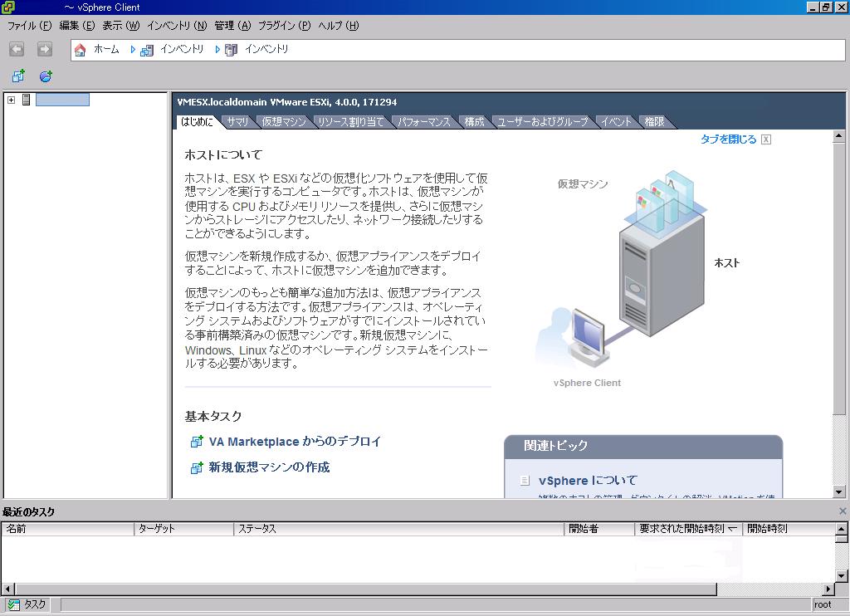Toggle sort on 要求された開始時刻 column
The image size is (850, 616).
tap(688, 529)
